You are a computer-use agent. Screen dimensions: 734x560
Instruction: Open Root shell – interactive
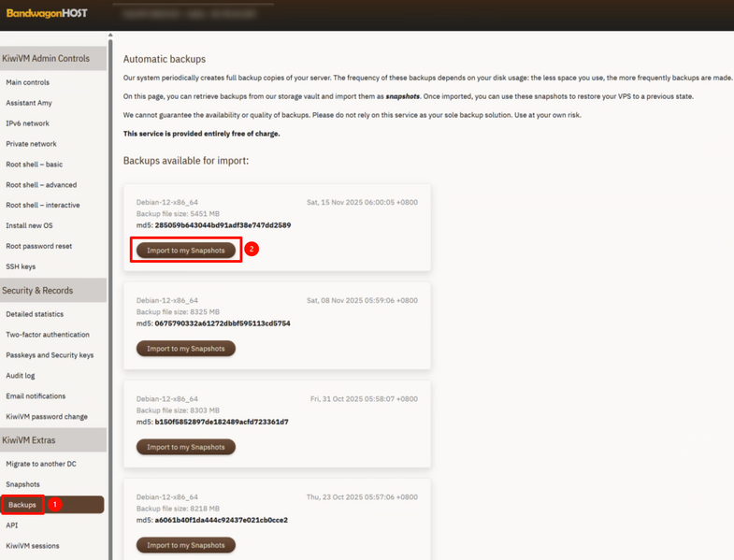pos(43,205)
